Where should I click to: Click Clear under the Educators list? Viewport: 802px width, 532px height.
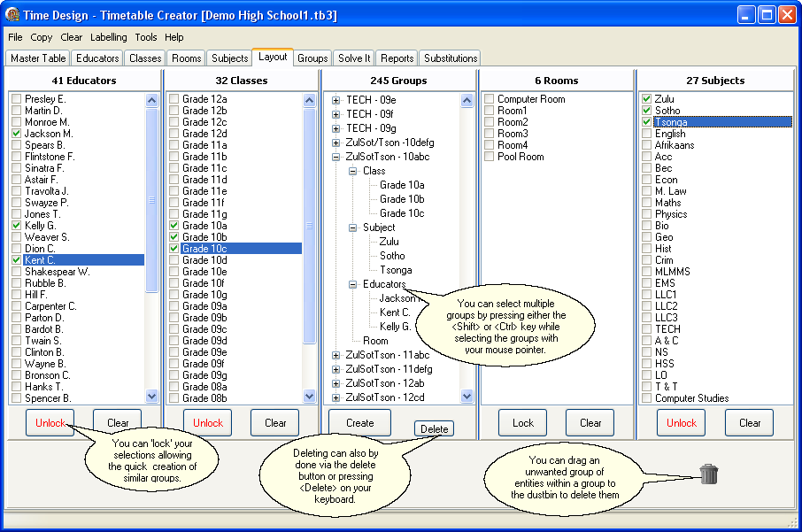pos(118,423)
